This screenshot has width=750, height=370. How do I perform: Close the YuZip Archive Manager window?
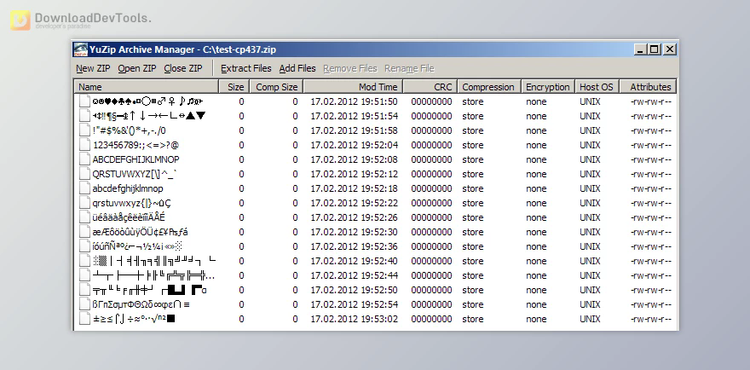pyautogui.click(x=670, y=49)
